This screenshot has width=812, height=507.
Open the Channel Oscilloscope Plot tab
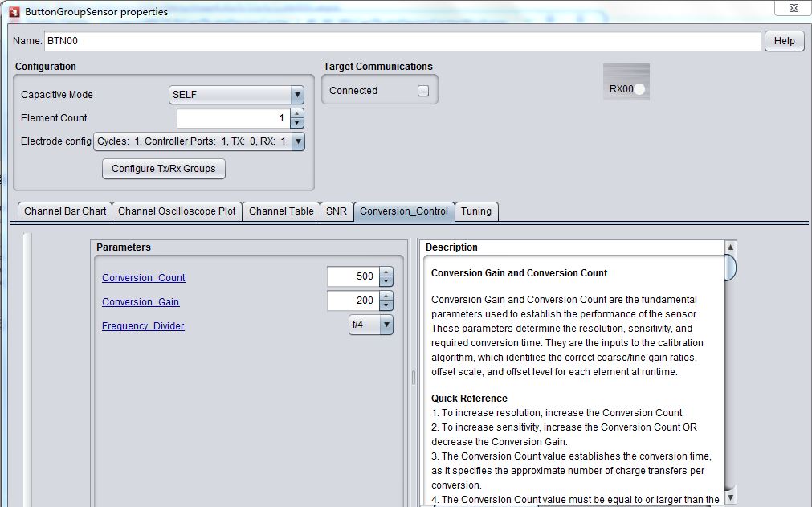177,211
